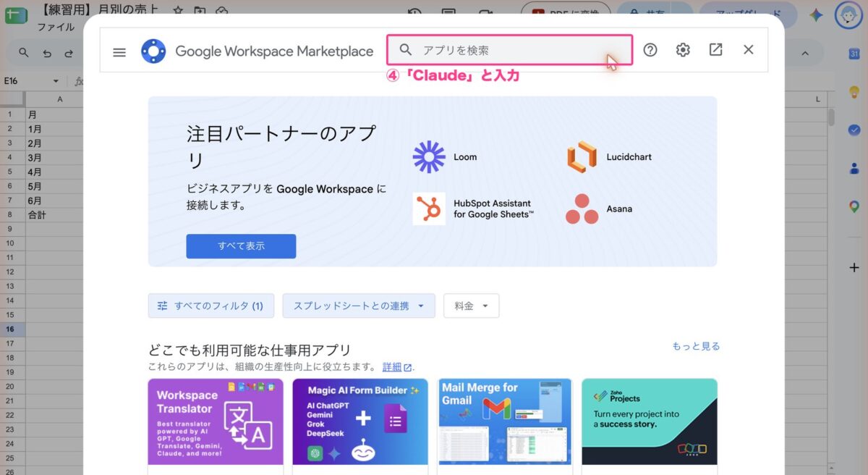Click the Google Sheets home logo
Viewport: 868px width, 475px height.
click(x=16, y=14)
